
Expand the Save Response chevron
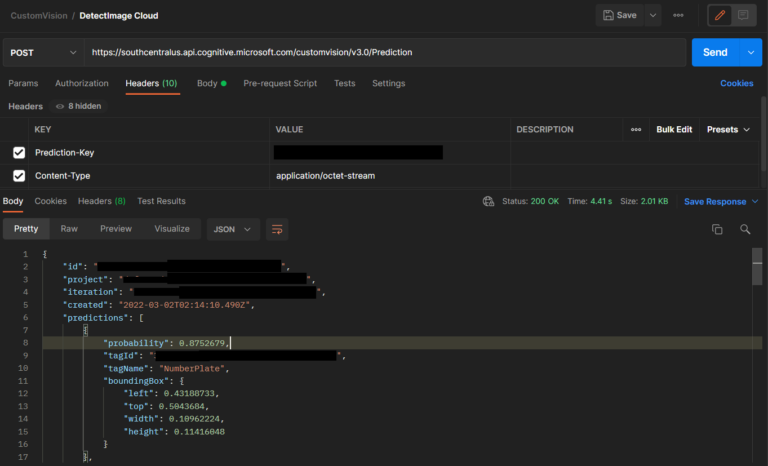[755, 201]
